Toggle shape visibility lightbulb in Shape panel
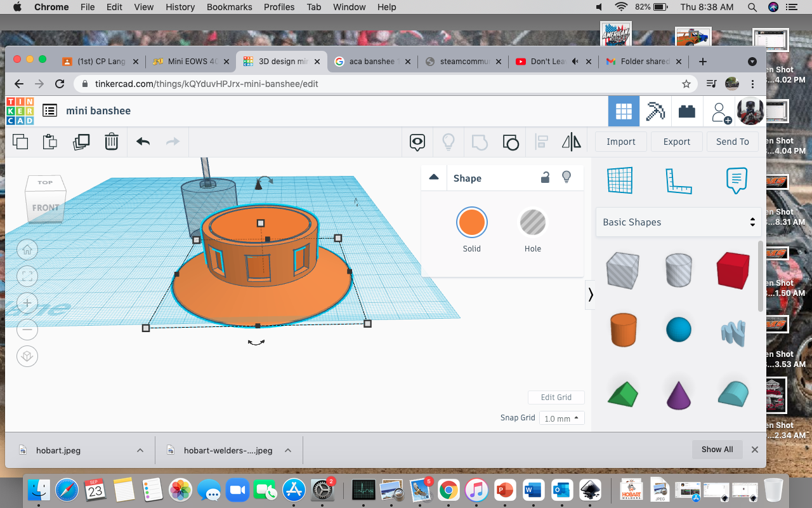The height and width of the screenshot is (508, 812). [566, 178]
